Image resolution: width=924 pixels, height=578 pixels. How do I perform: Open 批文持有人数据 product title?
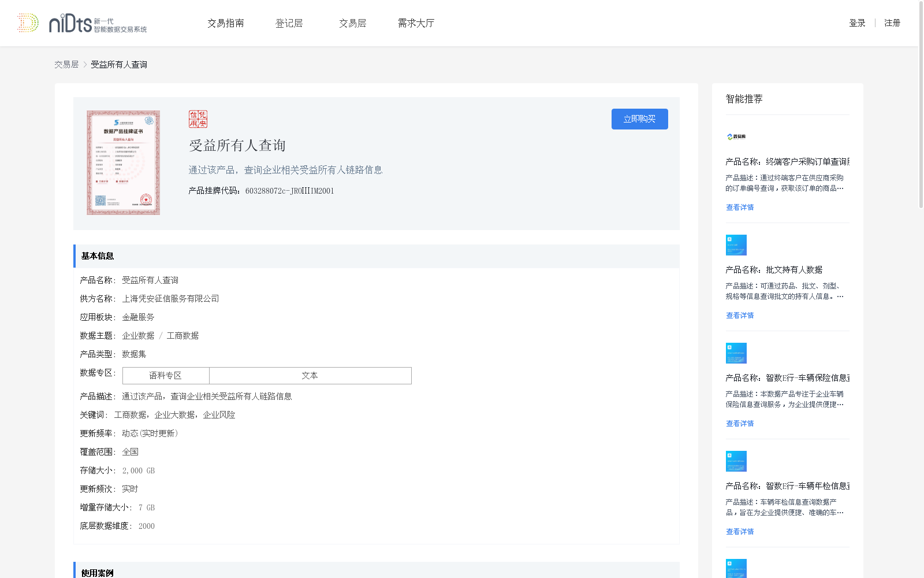tap(774, 270)
